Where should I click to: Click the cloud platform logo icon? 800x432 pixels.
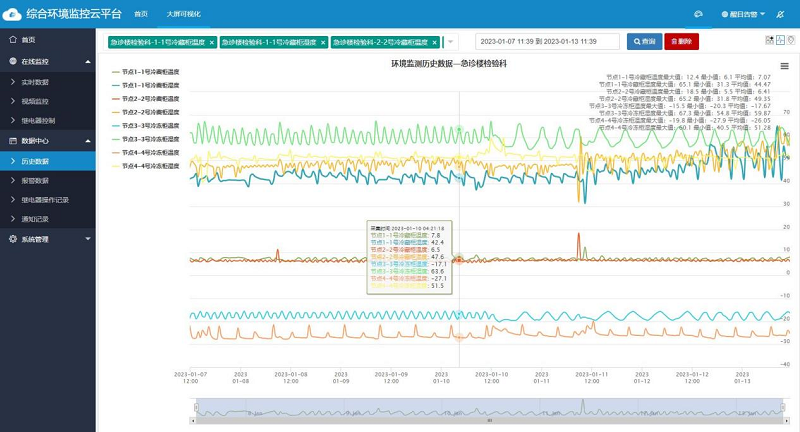(x=12, y=14)
